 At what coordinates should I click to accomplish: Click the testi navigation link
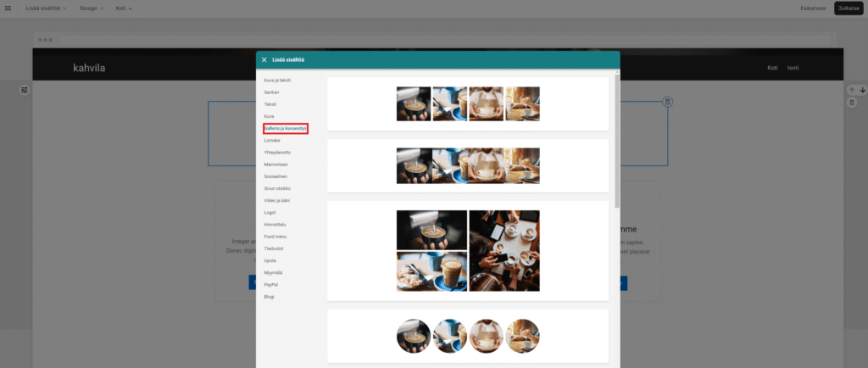[x=793, y=68]
